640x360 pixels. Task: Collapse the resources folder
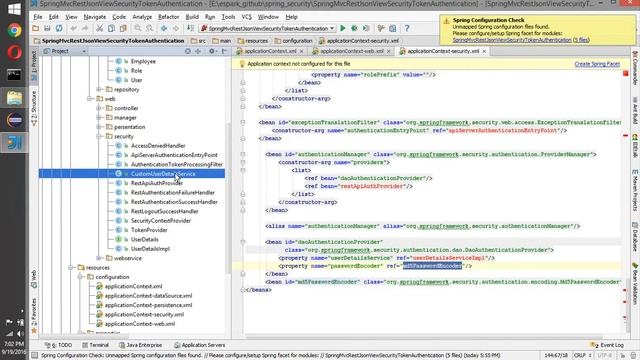tap(71, 268)
